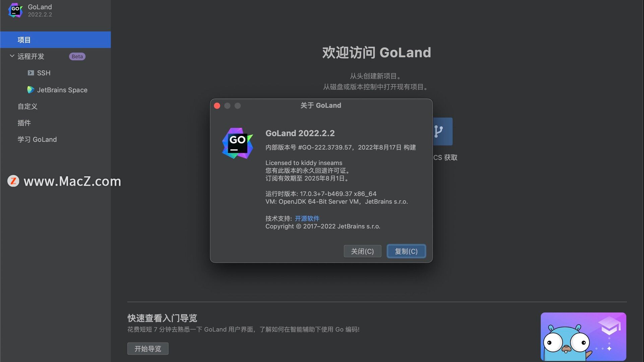Click the GoLand logo in the sidebar header

(15, 10)
